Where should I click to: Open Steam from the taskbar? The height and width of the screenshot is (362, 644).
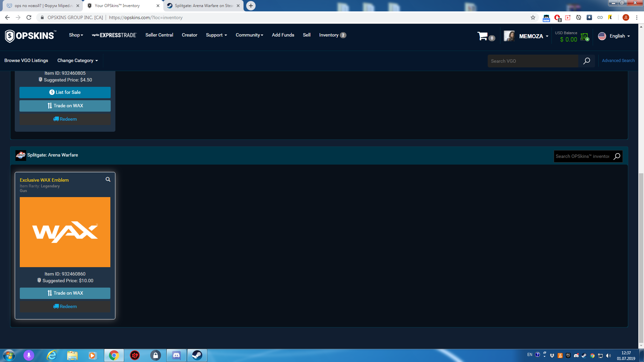click(x=197, y=355)
